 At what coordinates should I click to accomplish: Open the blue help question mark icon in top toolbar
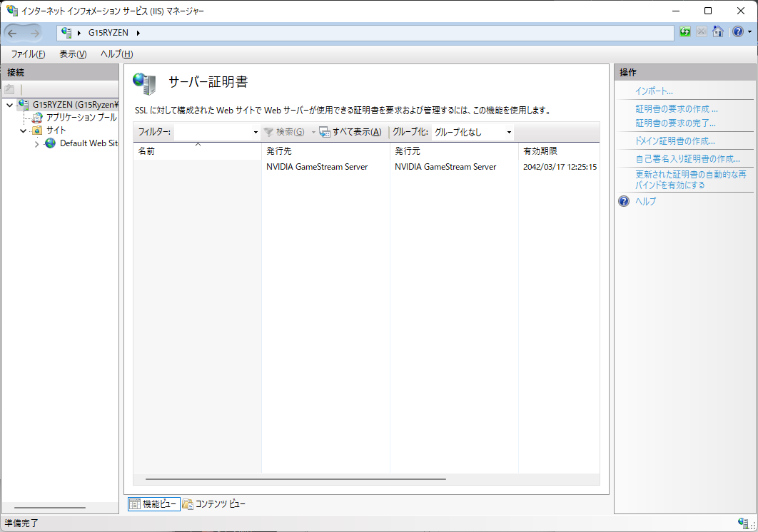737,32
